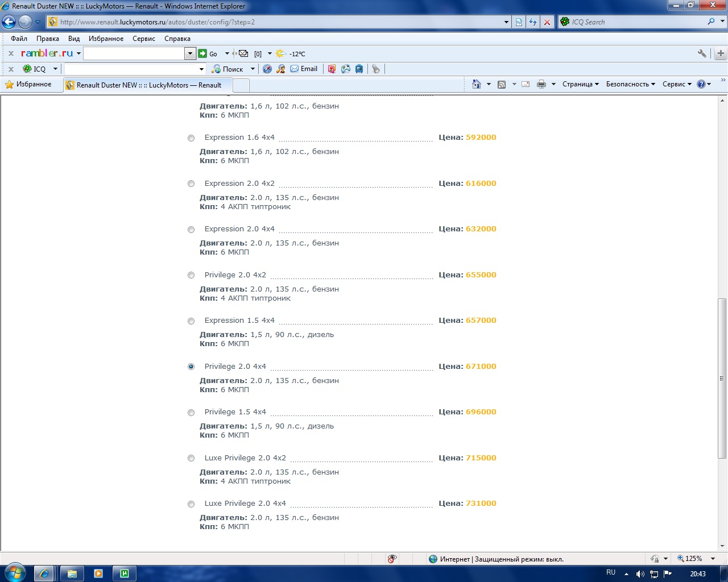Screen dimensions: 728x582
Task: Open the Избранное favorites star button
Action: (x=28, y=84)
